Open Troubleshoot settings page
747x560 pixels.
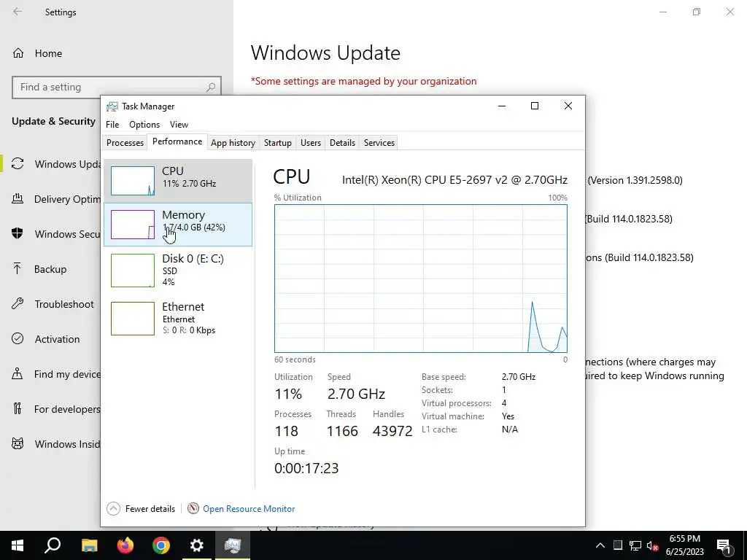pyautogui.click(x=64, y=304)
